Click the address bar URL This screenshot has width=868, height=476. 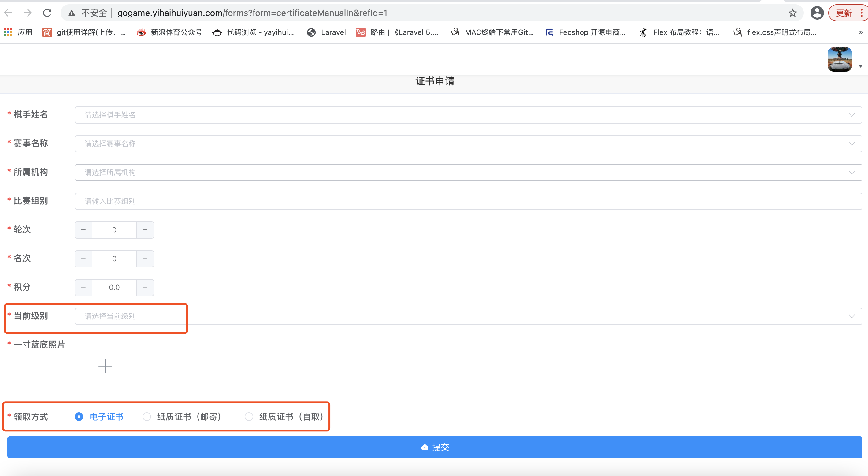click(252, 13)
